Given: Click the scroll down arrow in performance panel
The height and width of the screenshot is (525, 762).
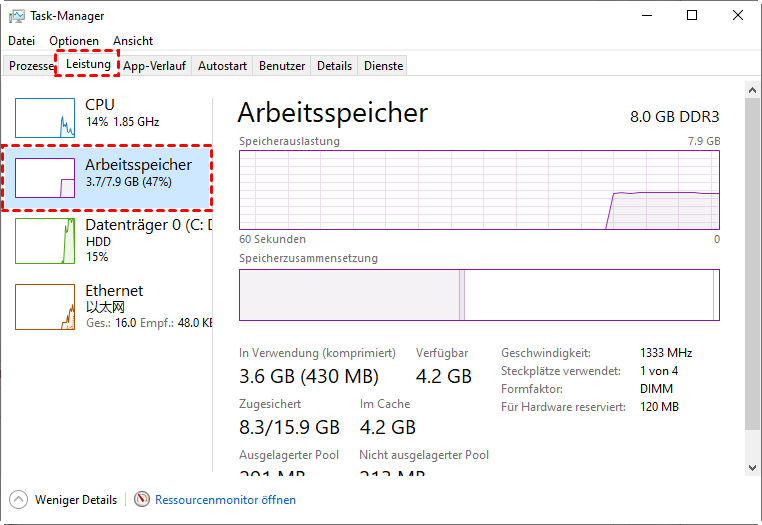Looking at the screenshot, I should point(753,467).
